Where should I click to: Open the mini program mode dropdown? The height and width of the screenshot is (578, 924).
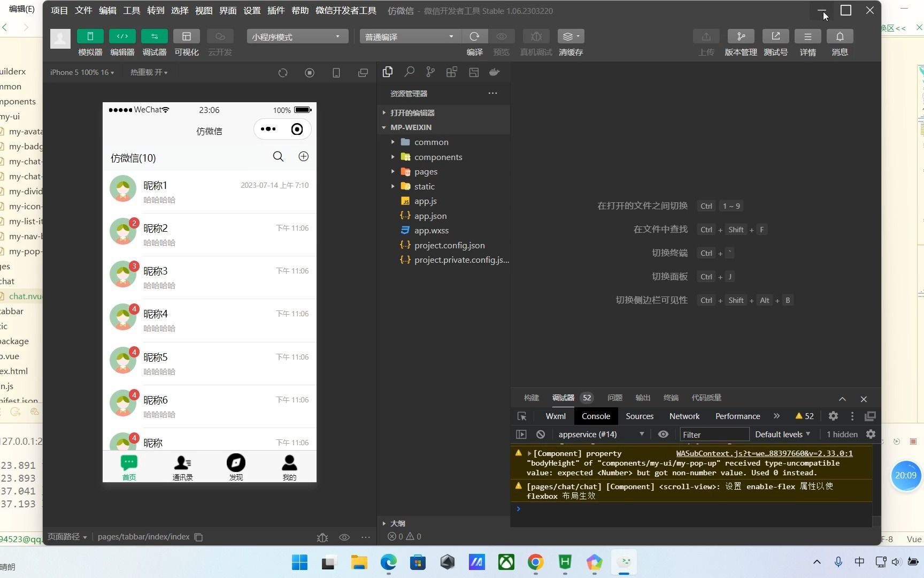pos(297,36)
